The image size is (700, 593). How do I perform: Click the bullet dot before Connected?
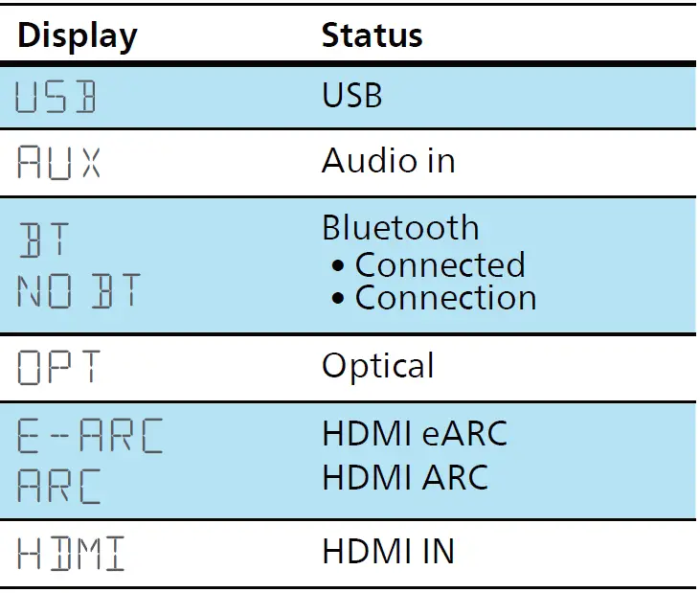coord(338,266)
